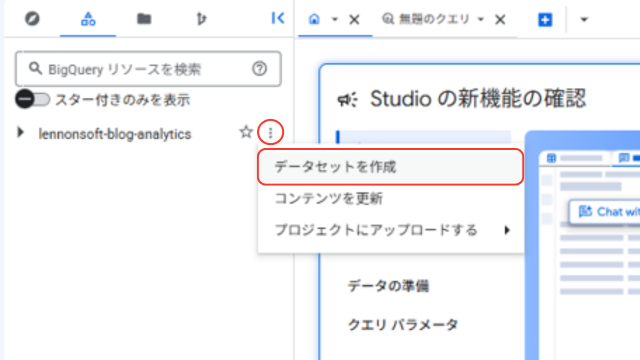Click the search magnifier icon
Viewport: 640px width, 360px height.
[x=35, y=69]
